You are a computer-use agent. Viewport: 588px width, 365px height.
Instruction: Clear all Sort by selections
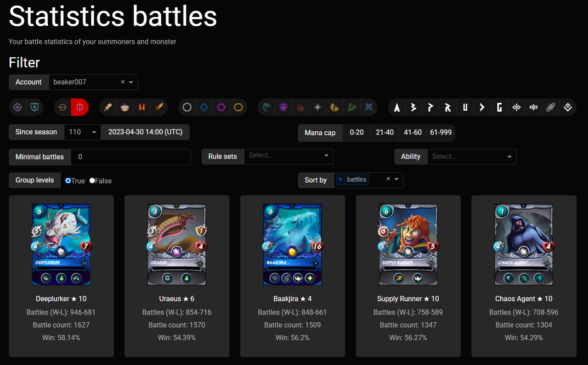(x=388, y=179)
